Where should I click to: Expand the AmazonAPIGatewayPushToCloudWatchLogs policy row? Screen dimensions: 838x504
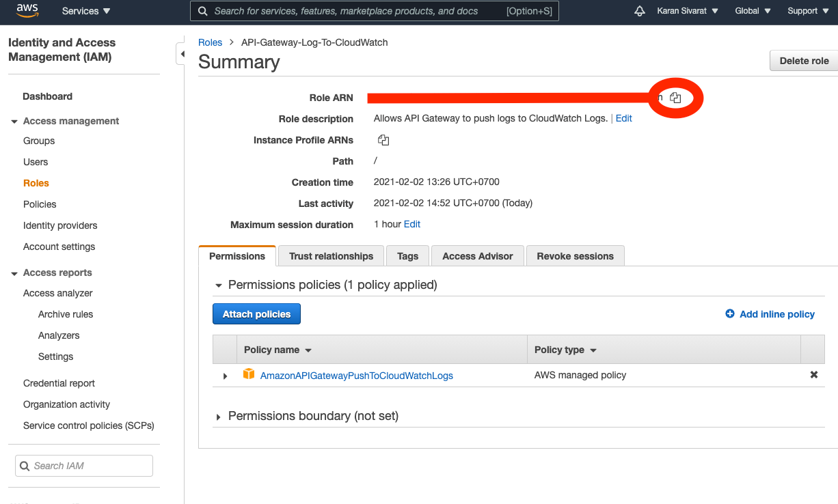click(225, 375)
